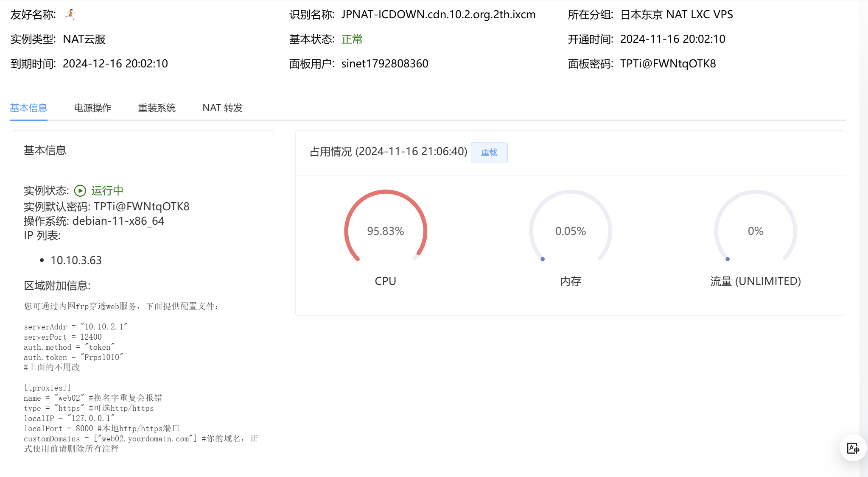Click the identifier name JPNAT-ICDOWN text
This screenshot has width=868, height=477.
[x=438, y=14]
